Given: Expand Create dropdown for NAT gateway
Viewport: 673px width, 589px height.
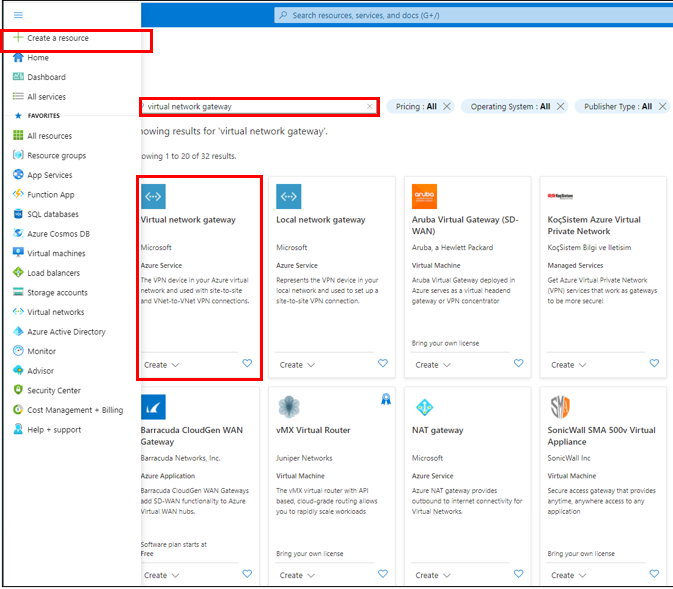Looking at the screenshot, I should 433,575.
